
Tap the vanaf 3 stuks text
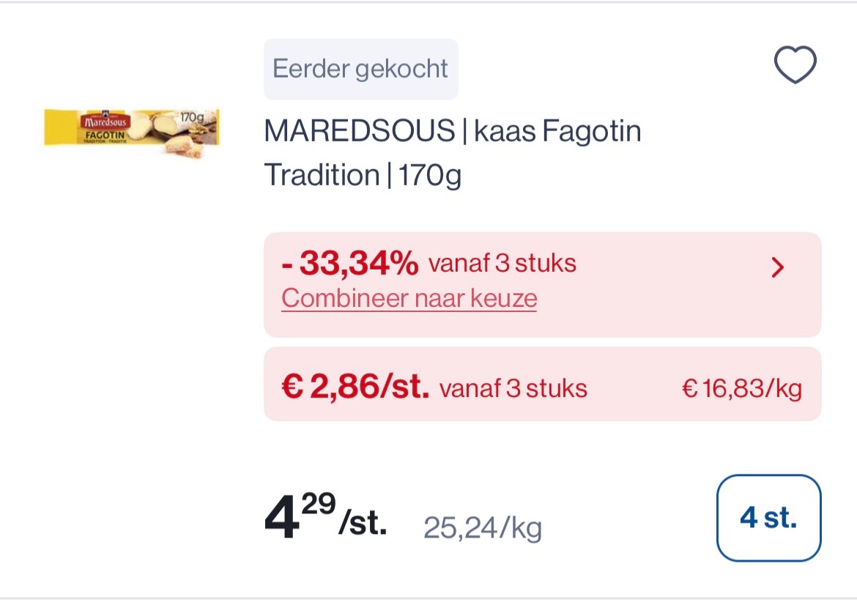[x=502, y=263]
